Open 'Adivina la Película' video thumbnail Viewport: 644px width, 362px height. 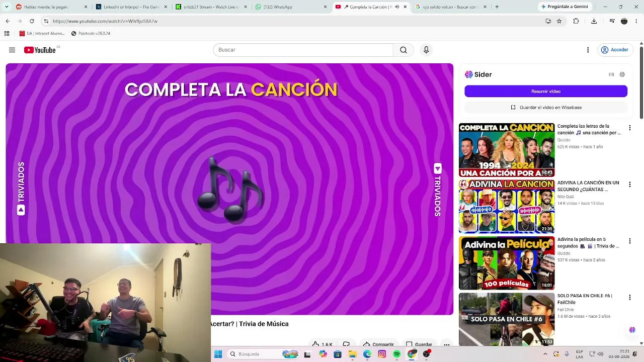[x=507, y=263]
